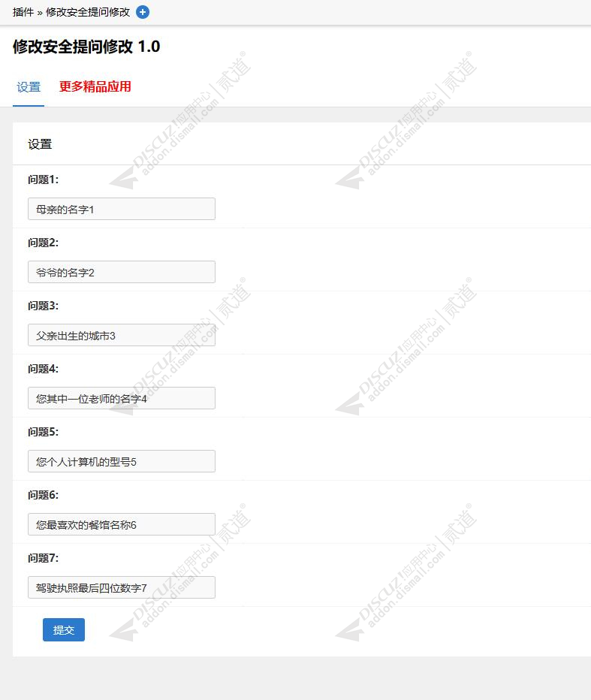Focus the 问题6 field with 您最喜欢的餐馆名称6
The height and width of the screenshot is (700, 591).
(122, 524)
